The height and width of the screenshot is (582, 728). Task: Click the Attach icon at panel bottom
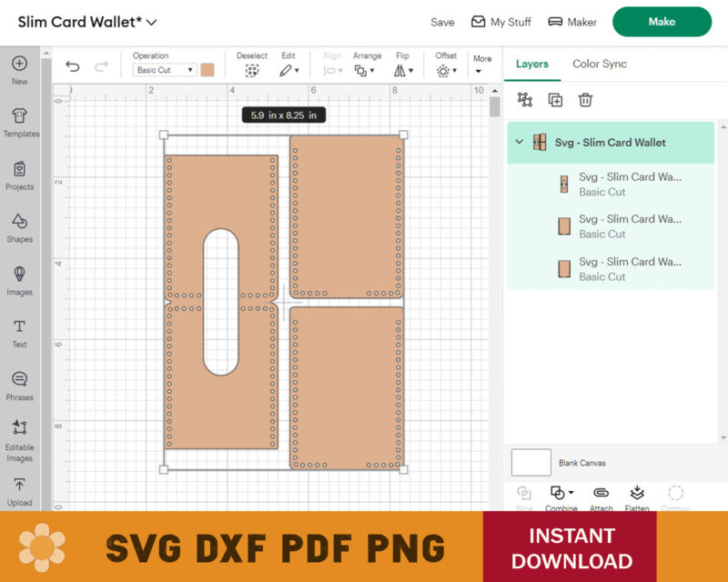tap(601, 496)
